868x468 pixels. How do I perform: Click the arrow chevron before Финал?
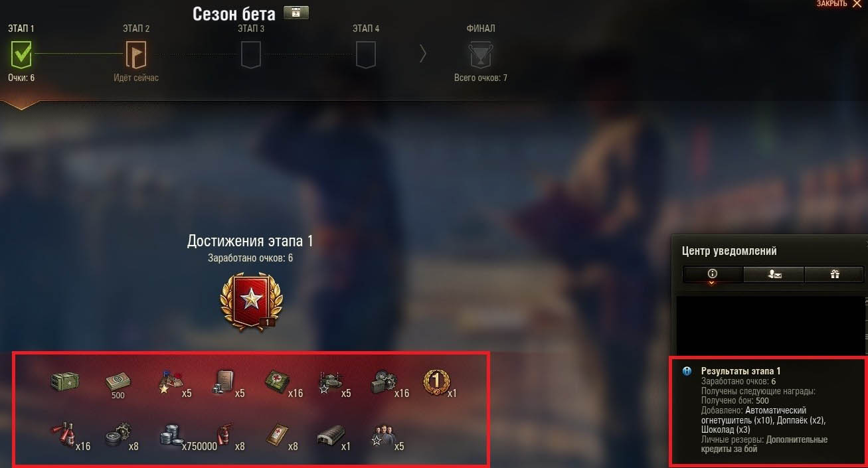423,54
